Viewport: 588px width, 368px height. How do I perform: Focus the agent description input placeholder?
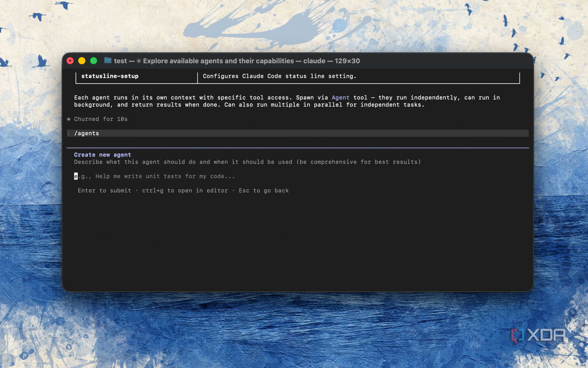point(154,176)
